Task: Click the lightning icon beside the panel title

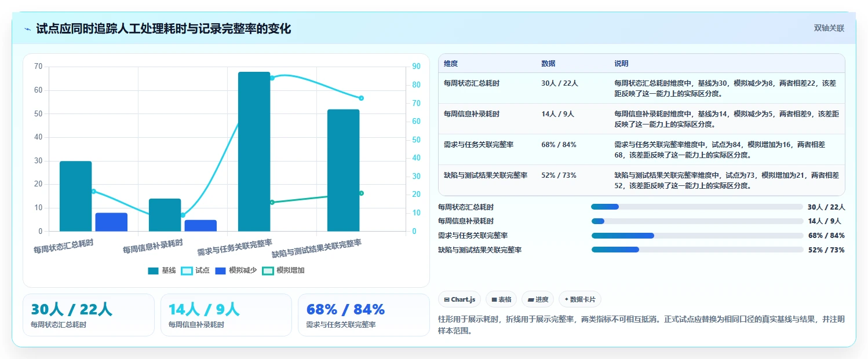Action: [x=28, y=29]
